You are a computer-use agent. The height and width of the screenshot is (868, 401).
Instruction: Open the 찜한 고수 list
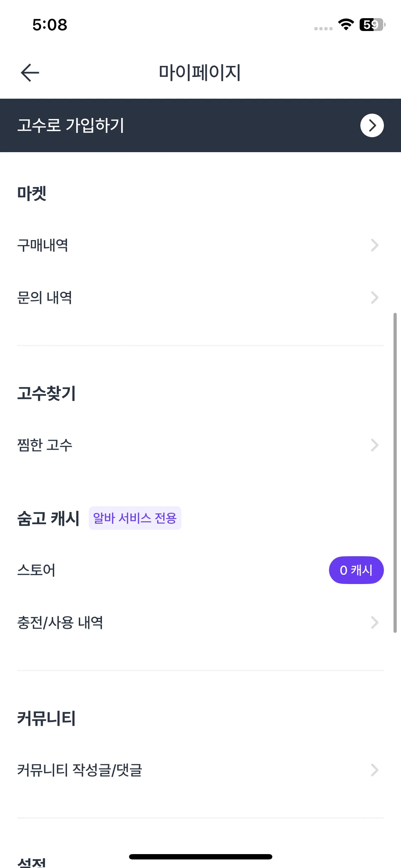tap(45, 445)
